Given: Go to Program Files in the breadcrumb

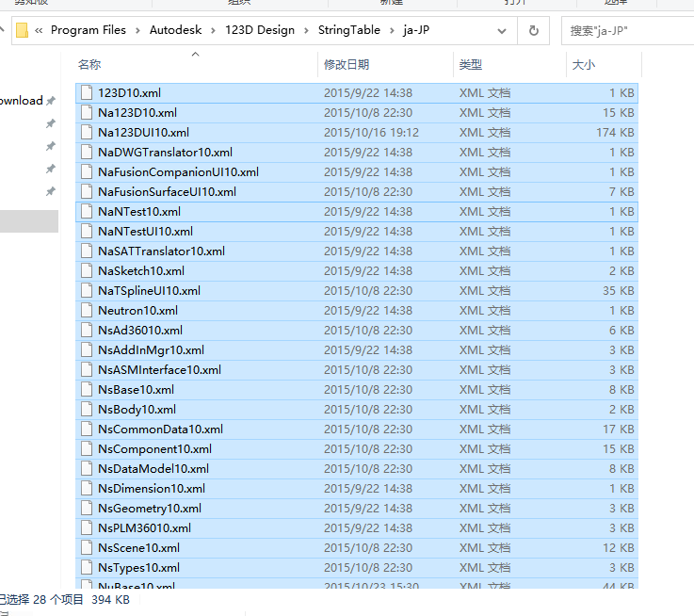Looking at the screenshot, I should point(89,30).
